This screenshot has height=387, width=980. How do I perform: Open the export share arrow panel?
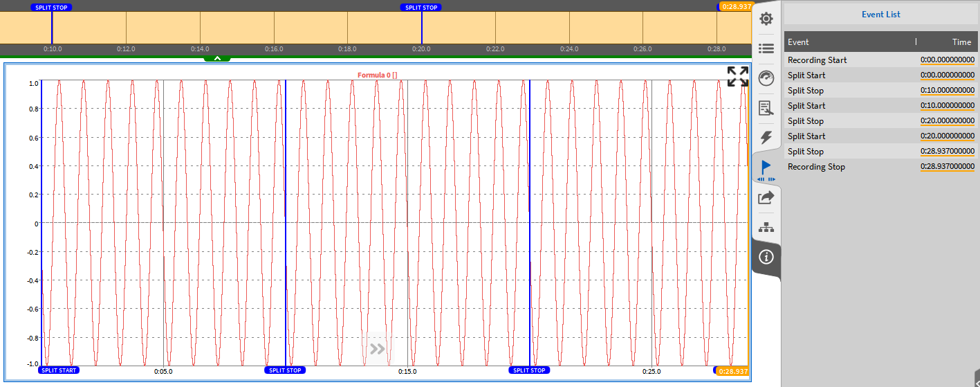(x=766, y=197)
